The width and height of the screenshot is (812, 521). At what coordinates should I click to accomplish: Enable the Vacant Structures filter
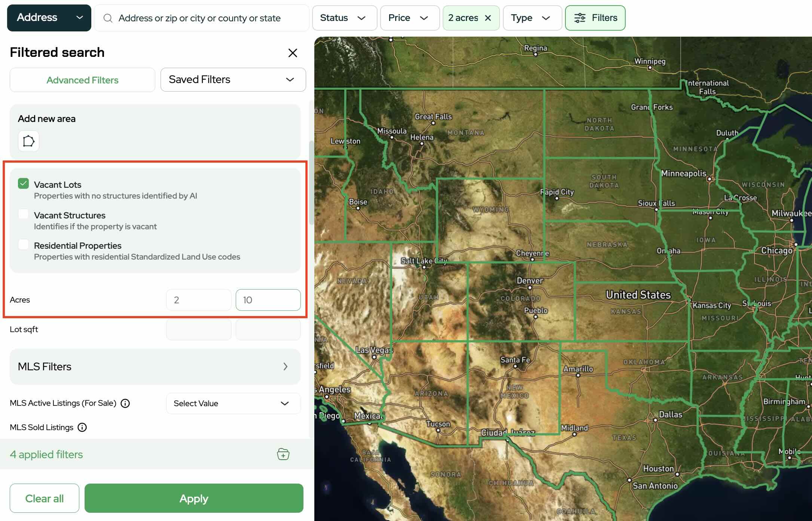coord(24,214)
